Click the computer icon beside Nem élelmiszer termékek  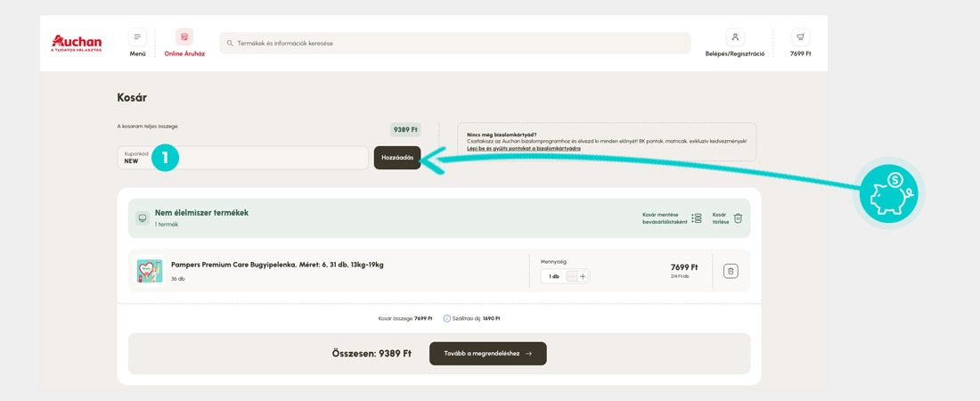(x=143, y=218)
